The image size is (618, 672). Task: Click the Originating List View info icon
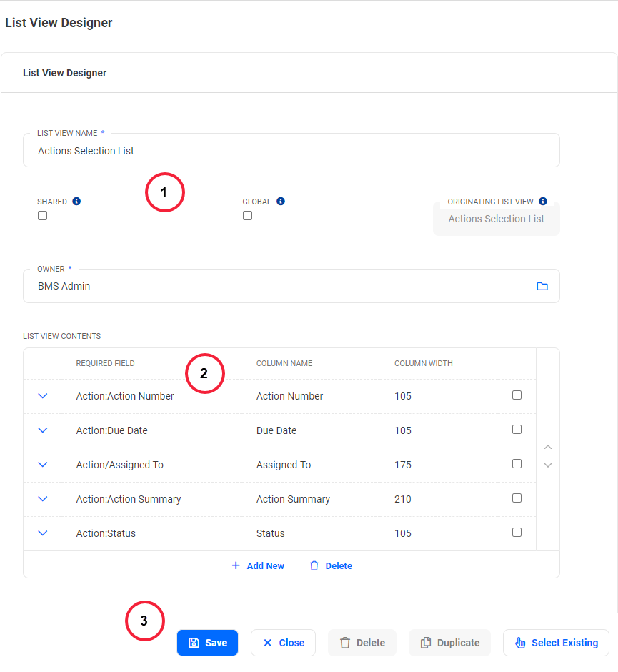point(542,201)
